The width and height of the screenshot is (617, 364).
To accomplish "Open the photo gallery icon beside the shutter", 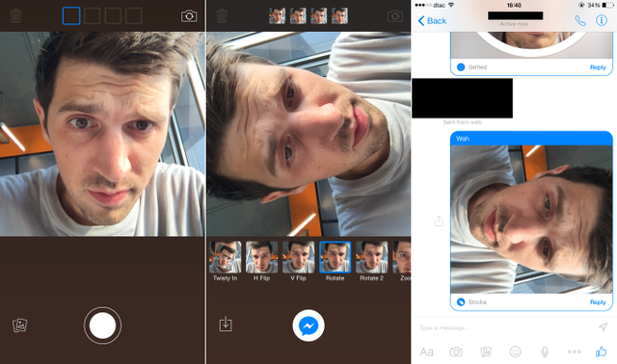I will 19,325.
